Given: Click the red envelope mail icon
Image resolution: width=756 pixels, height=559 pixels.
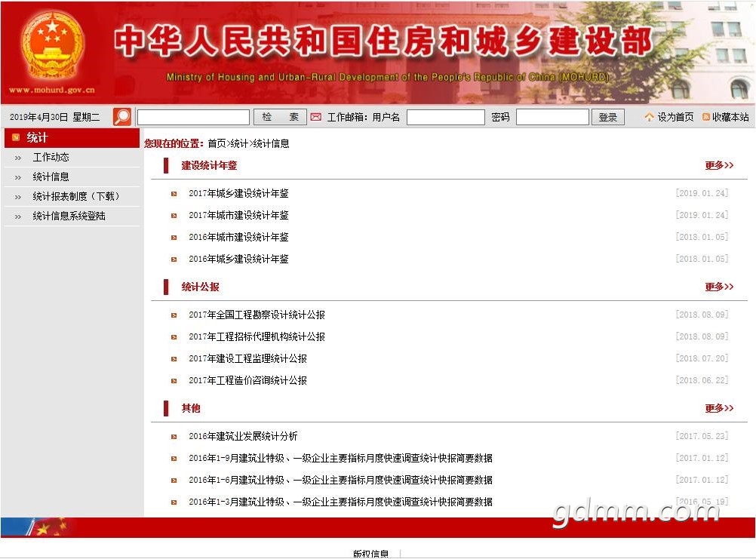Looking at the screenshot, I should pyautogui.click(x=316, y=117).
